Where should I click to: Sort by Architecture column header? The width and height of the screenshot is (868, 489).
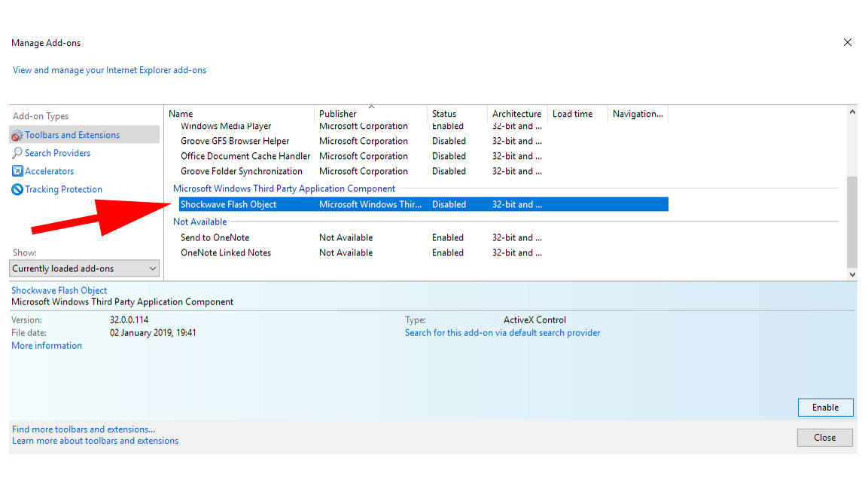coord(517,114)
